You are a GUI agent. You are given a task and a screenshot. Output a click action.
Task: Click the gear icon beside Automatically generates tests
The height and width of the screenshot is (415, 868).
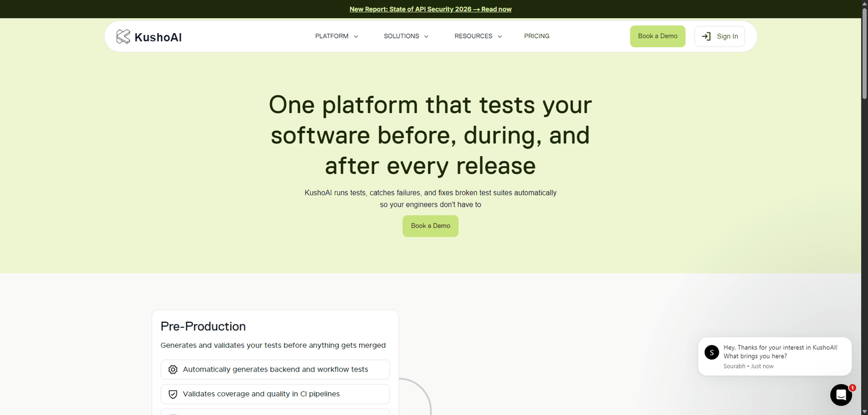coord(173,369)
